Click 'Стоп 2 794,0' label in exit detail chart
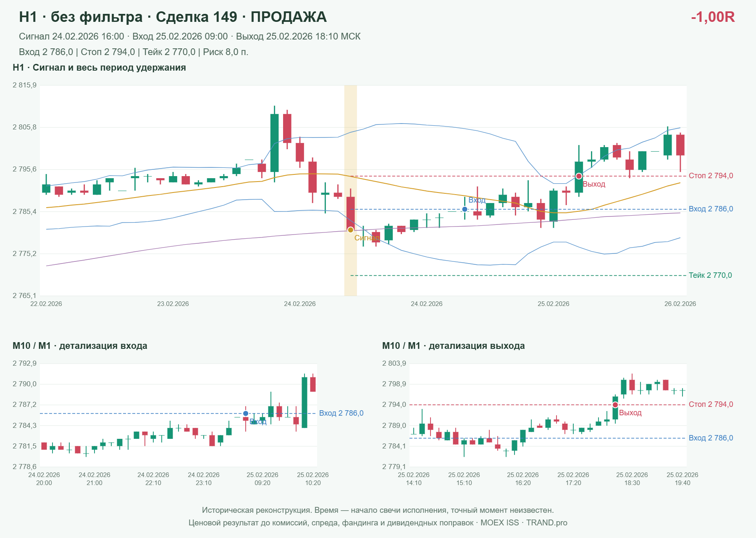This screenshot has height=538, width=756. [711, 404]
